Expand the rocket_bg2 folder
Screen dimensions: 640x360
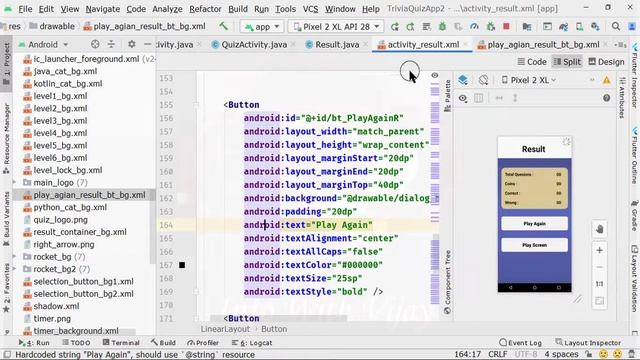[x=15, y=269]
